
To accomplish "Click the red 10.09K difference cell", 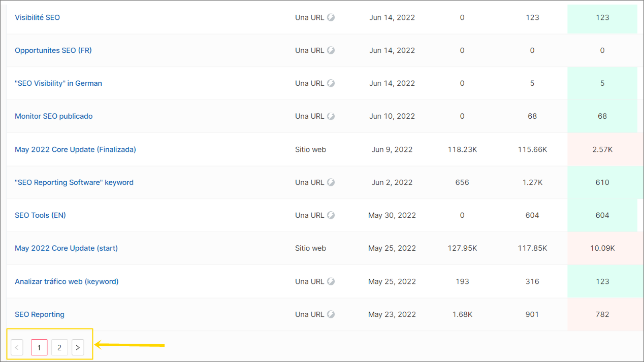I will [x=602, y=248].
